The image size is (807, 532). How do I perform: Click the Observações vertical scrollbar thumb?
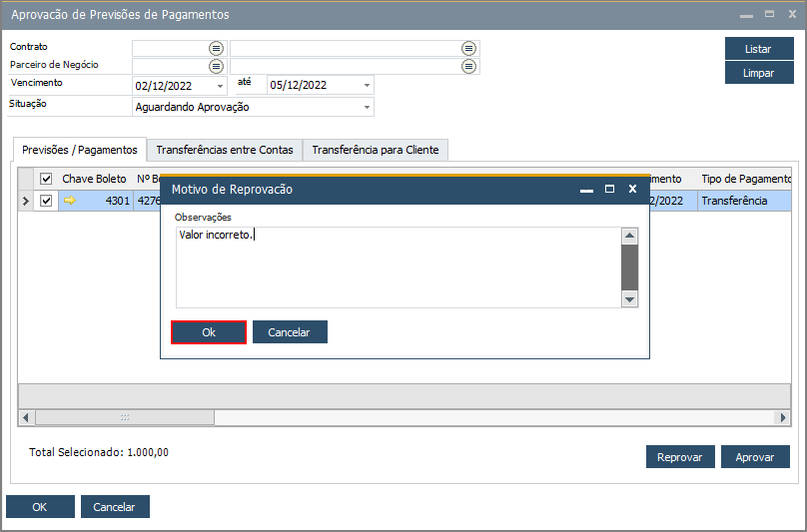(x=629, y=267)
